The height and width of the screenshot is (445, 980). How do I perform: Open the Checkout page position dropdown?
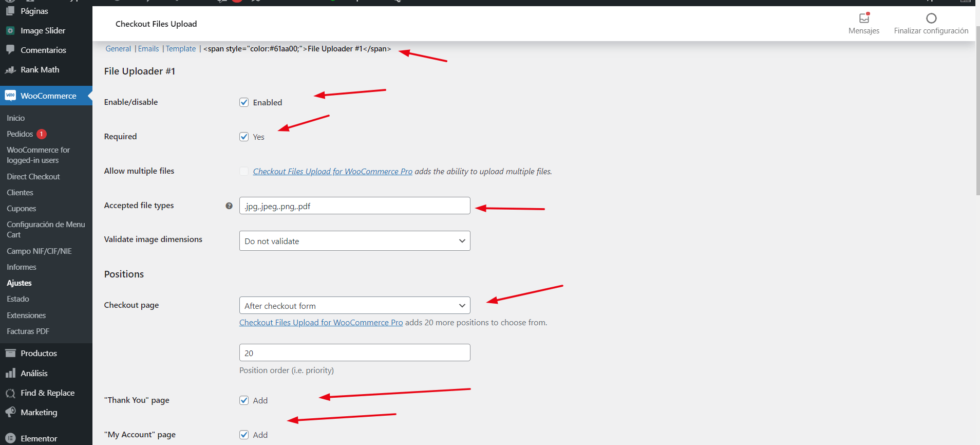(355, 305)
